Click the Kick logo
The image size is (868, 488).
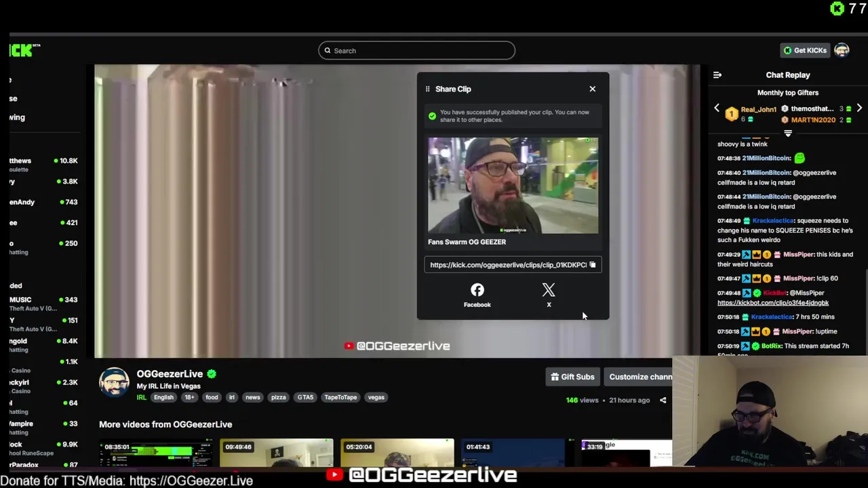[x=24, y=50]
